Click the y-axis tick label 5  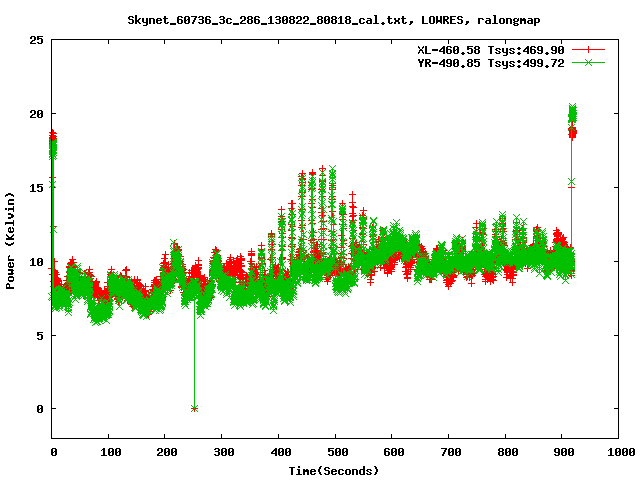[x=40, y=336]
